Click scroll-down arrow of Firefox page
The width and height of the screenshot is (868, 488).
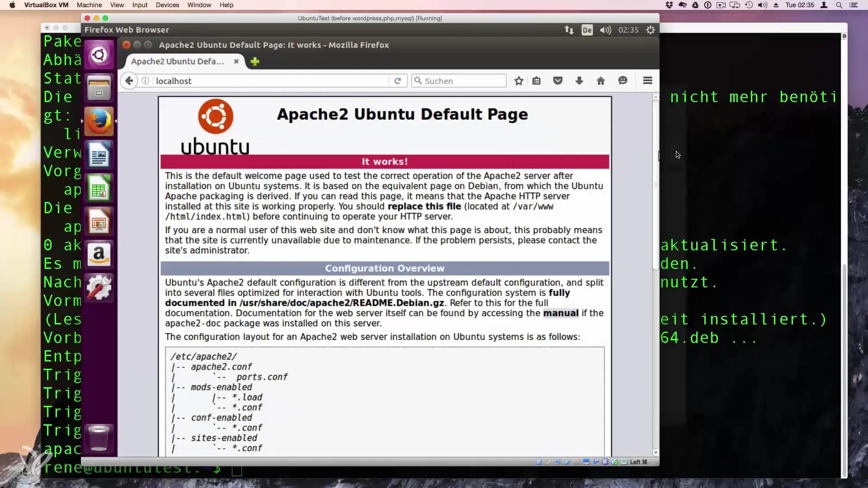coord(656,452)
